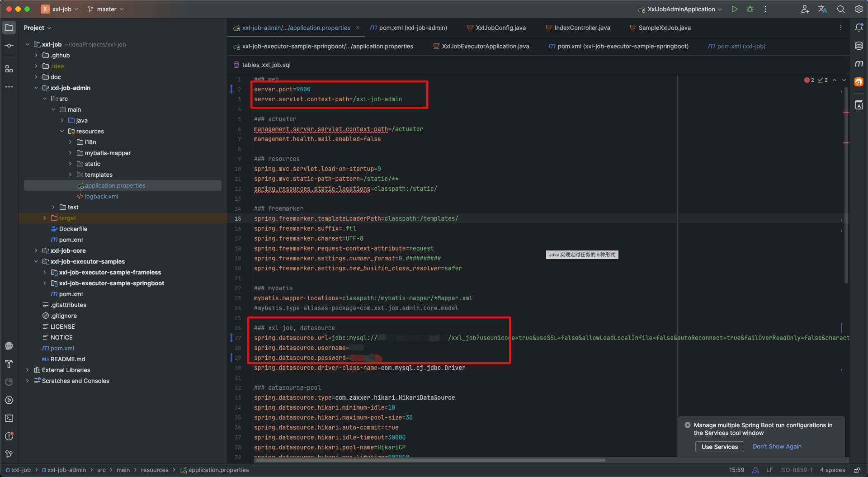Jump to previous highlighted error arrow

[835, 80]
